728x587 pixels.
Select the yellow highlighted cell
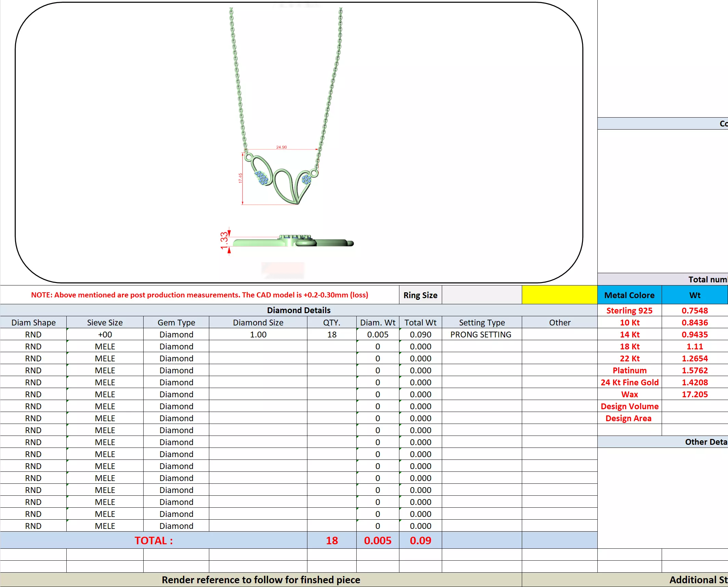[559, 295]
